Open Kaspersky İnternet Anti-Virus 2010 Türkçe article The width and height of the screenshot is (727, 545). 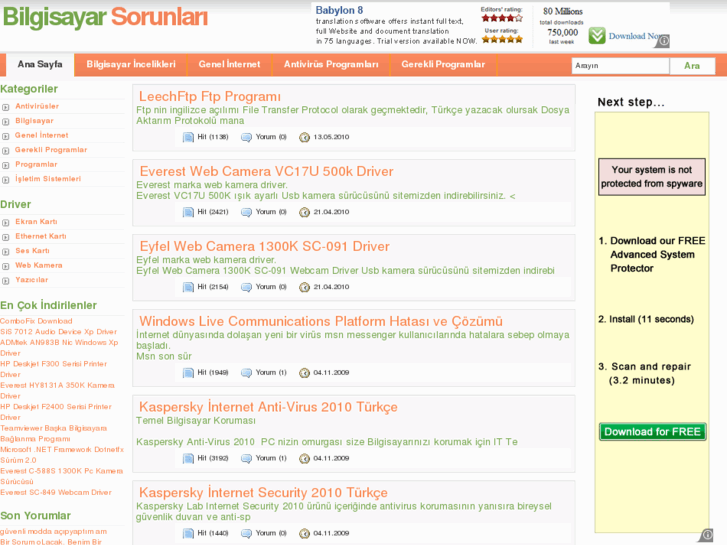[x=268, y=407]
